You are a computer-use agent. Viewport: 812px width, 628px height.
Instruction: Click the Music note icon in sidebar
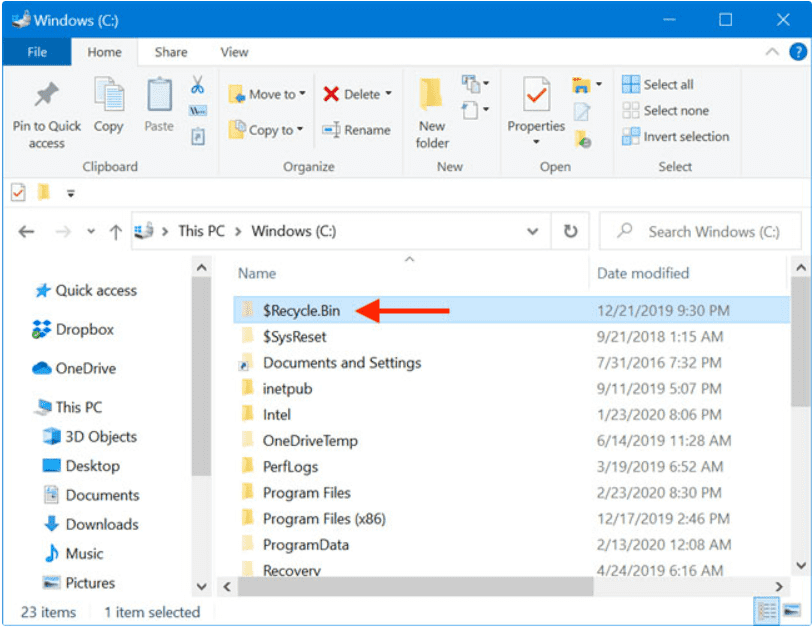coord(51,553)
